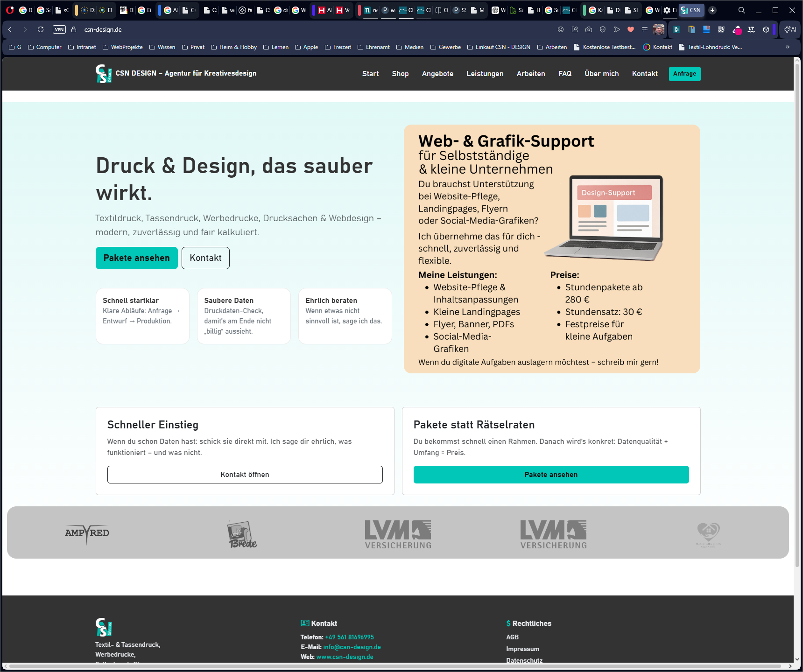Open the Easy Setup sliders icon
The image size is (803, 672).
[645, 29]
